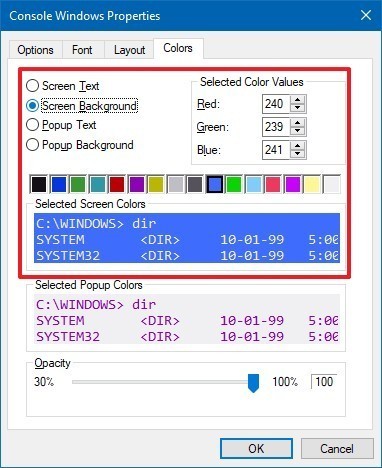Increase the Blue value with up arrow
382x468 pixels.
[297, 145]
